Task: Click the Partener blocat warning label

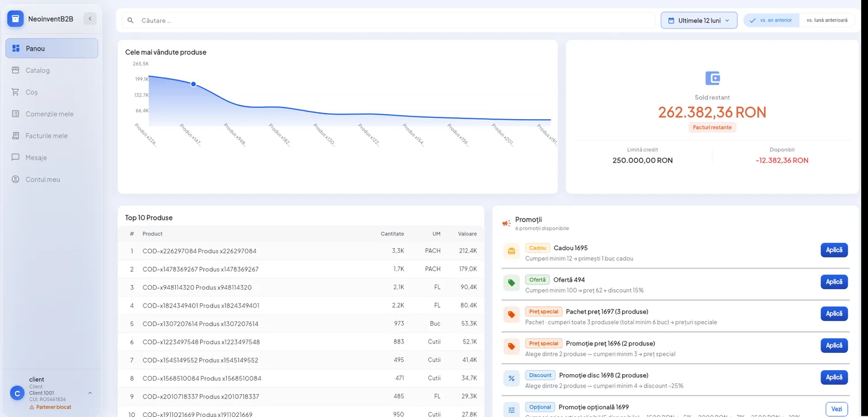Action: 50,407
